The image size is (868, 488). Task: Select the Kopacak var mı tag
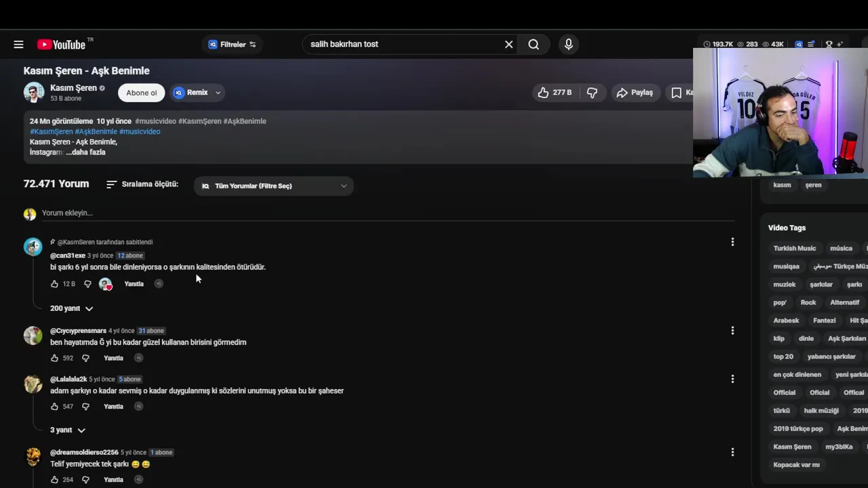point(797,465)
